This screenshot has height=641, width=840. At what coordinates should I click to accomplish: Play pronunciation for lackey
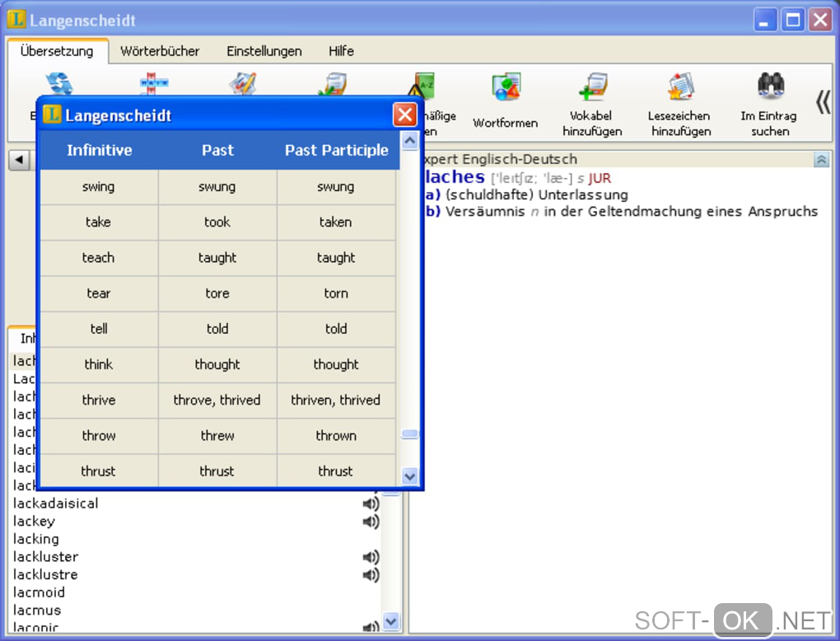[x=371, y=521]
